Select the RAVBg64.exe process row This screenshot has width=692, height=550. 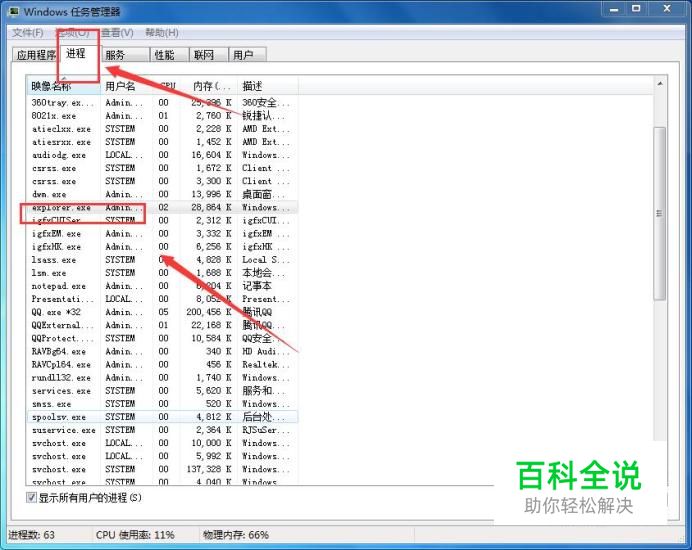click(162, 351)
